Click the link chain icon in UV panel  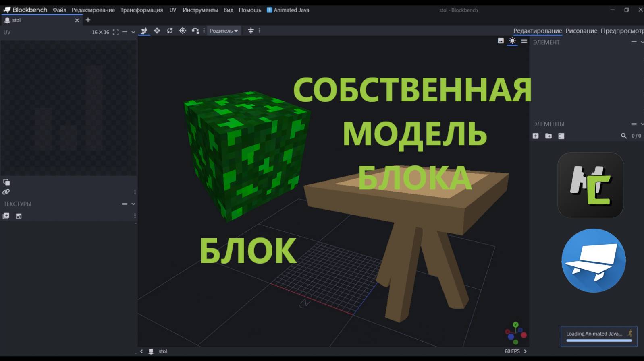(6, 192)
